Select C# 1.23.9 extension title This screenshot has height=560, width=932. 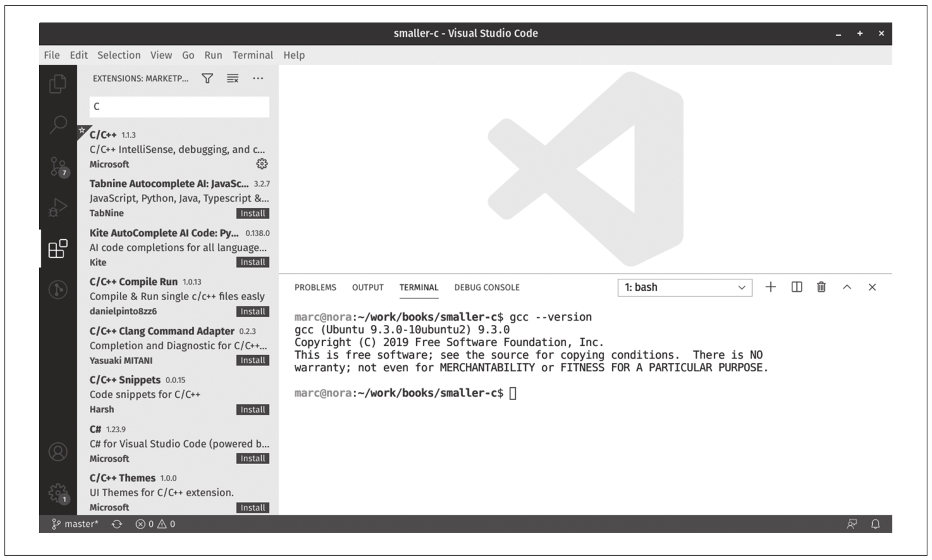pos(95,429)
